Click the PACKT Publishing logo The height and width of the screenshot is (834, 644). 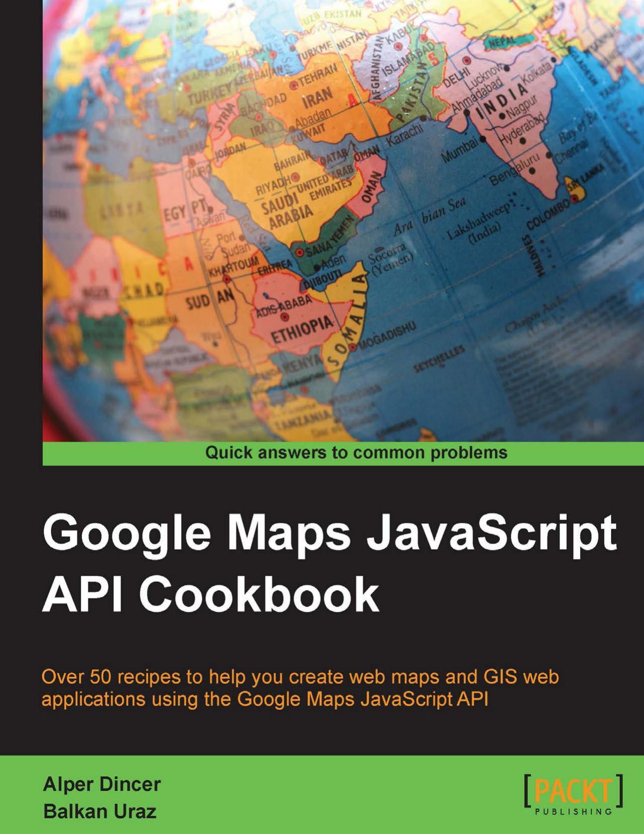573,792
